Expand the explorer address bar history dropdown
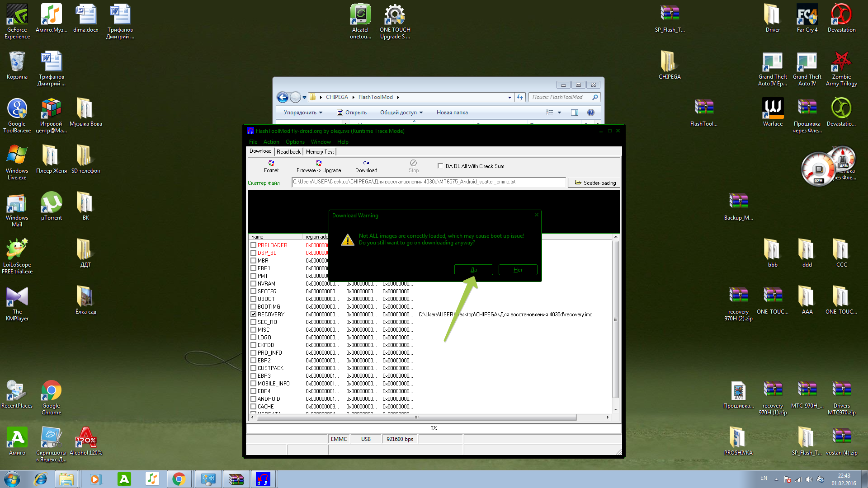This screenshot has height=488, width=868. pos(509,97)
